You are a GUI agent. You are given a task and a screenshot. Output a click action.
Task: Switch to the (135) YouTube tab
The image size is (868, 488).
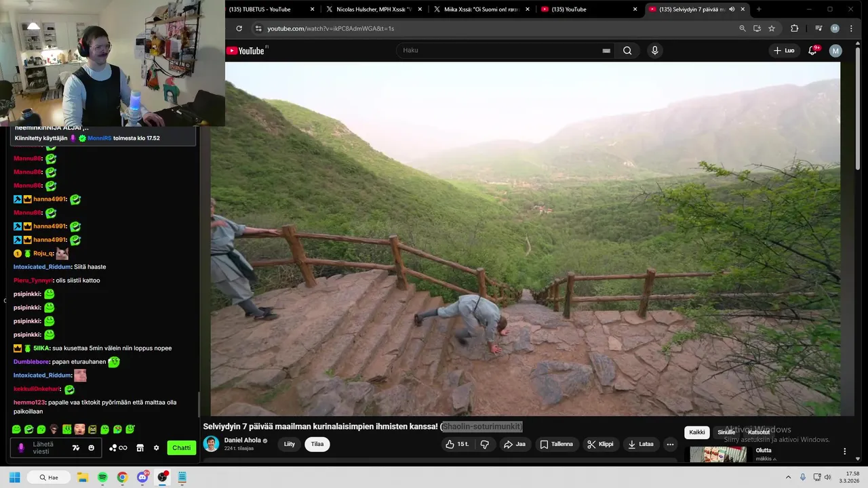(589, 9)
